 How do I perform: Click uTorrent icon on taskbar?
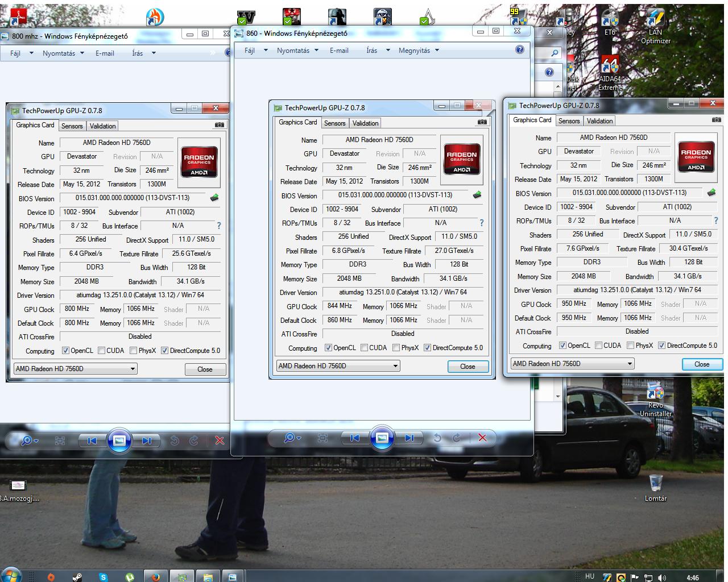click(x=130, y=577)
